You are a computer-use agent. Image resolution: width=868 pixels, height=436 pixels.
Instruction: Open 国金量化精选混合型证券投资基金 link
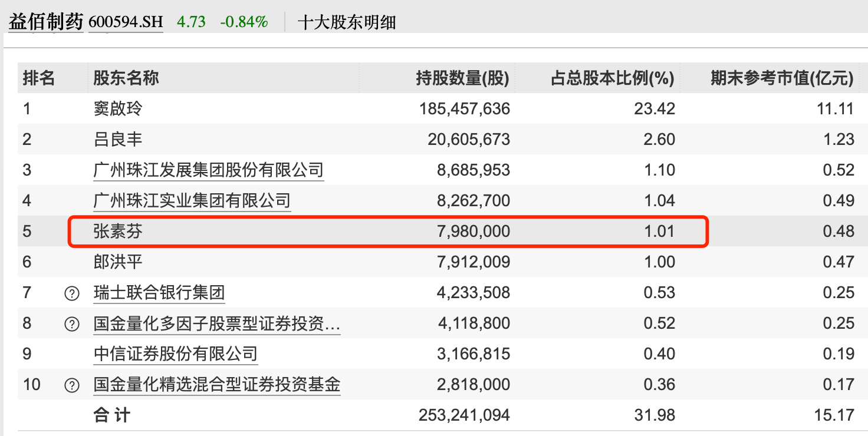coord(217,385)
